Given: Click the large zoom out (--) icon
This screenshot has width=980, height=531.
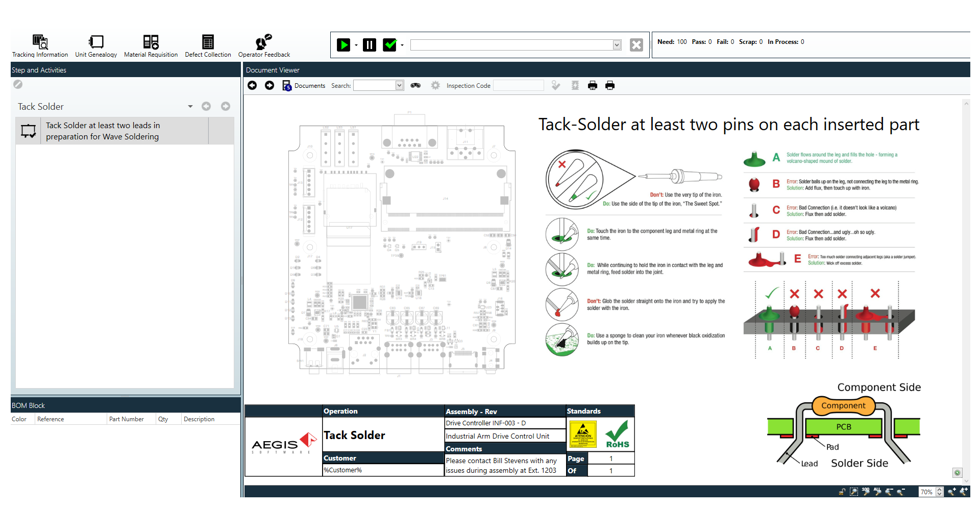Looking at the screenshot, I should 889,492.
